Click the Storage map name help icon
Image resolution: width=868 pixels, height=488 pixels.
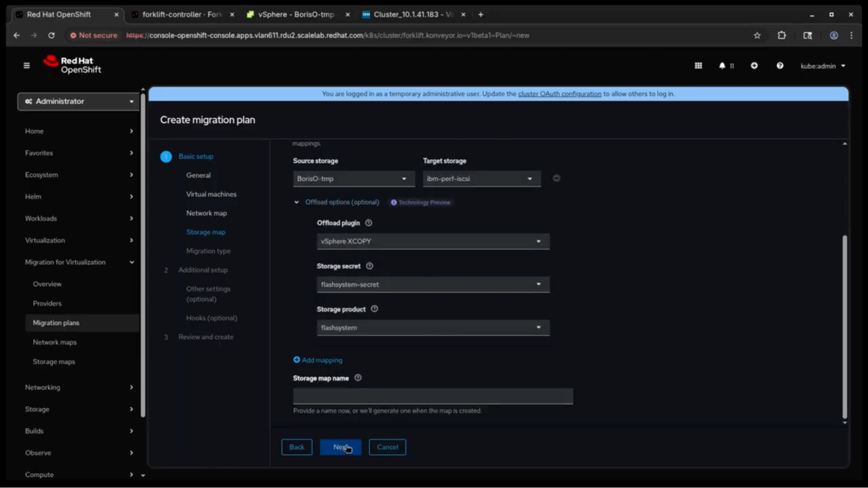click(x=358, y=378)
